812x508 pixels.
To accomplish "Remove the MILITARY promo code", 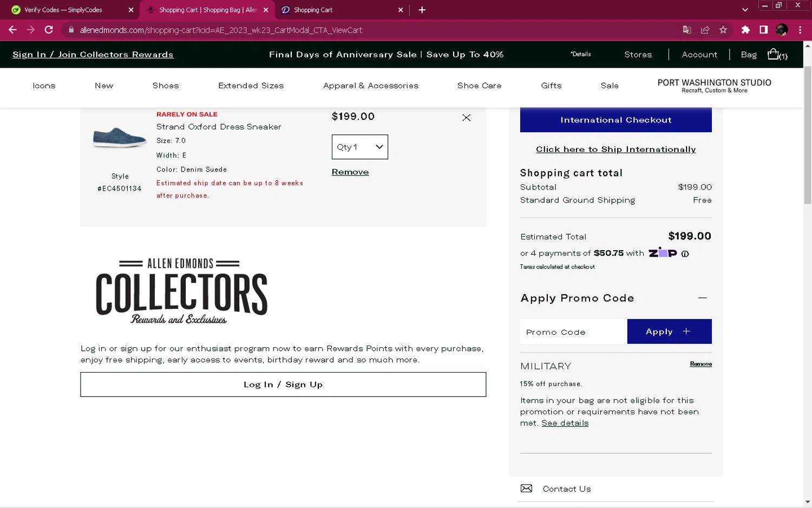I will coord(701,364).
